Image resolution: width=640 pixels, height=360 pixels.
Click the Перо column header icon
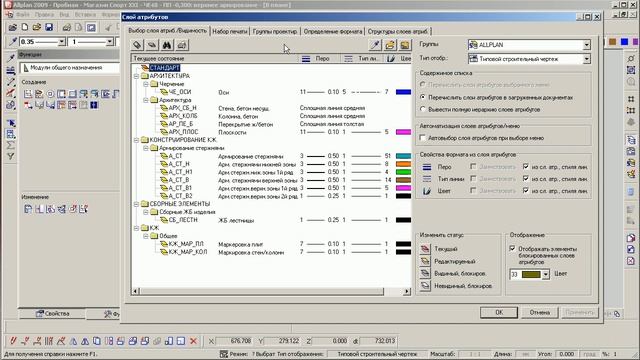click(x=306, y=59)
